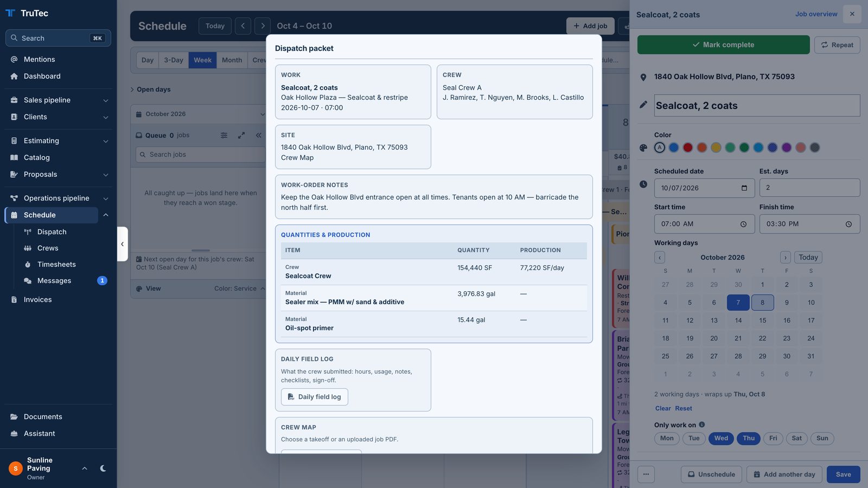Open the Daily field log
868x488 pixels.
315,397
